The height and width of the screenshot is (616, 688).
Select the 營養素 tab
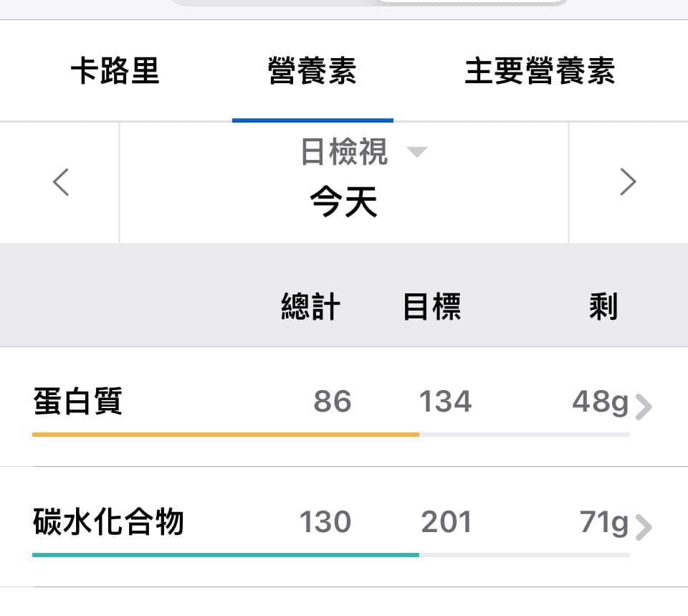pyautogui.click(x=312, y=72)
